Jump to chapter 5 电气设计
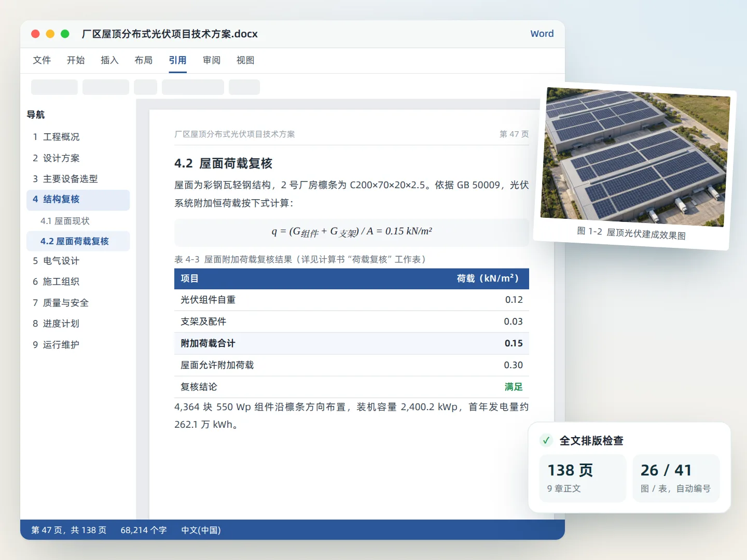Screen dimensions: 747x560 (x=78, y=261)
